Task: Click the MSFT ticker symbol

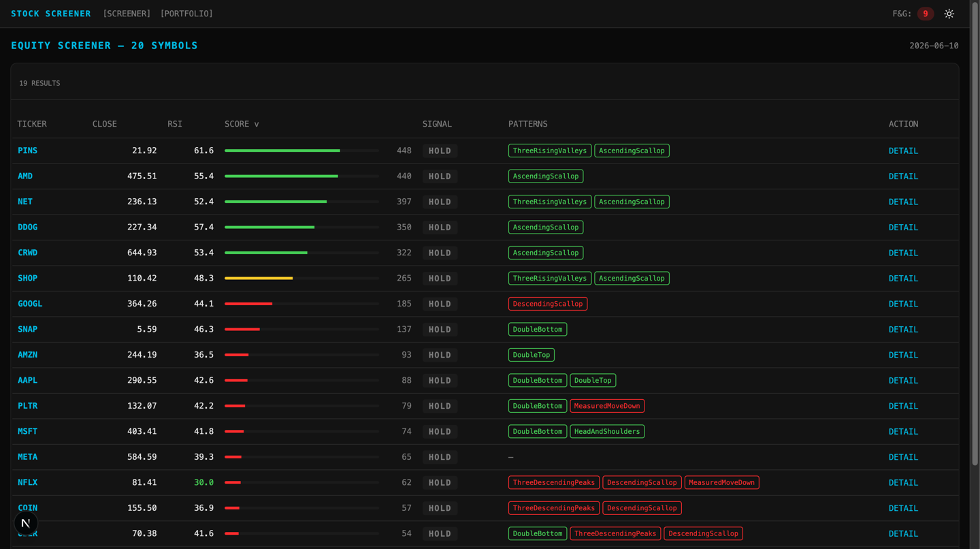Action: pyautogui.click(x=27, y=432)
